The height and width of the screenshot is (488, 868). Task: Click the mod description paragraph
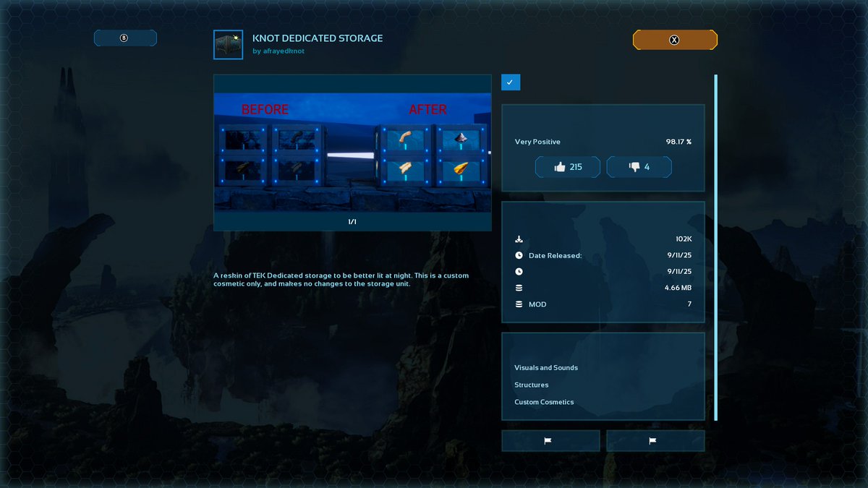(x=341, y=280)
